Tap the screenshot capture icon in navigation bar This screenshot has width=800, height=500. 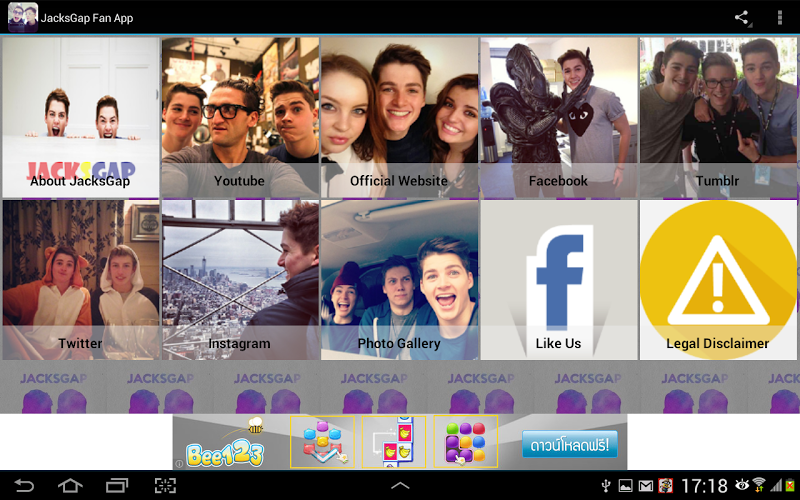165,485
